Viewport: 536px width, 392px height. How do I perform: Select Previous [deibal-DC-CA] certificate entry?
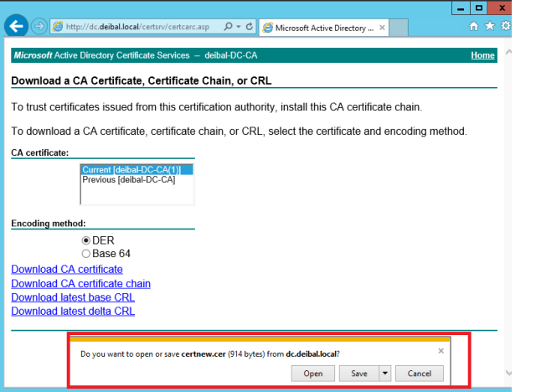(128, 179)
